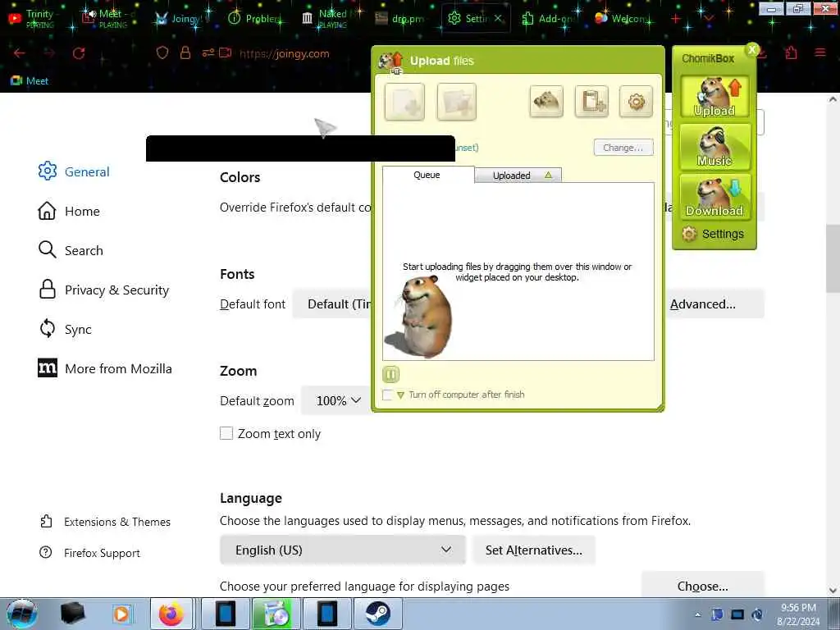Switch to the Meet playing tab

pos(110,18)
